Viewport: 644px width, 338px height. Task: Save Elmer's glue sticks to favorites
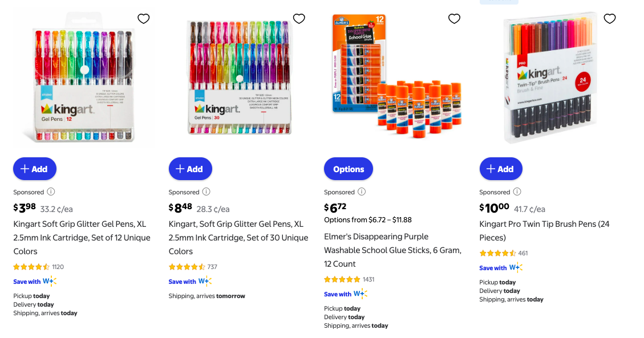pyautogui.click(x=454, y=19)
